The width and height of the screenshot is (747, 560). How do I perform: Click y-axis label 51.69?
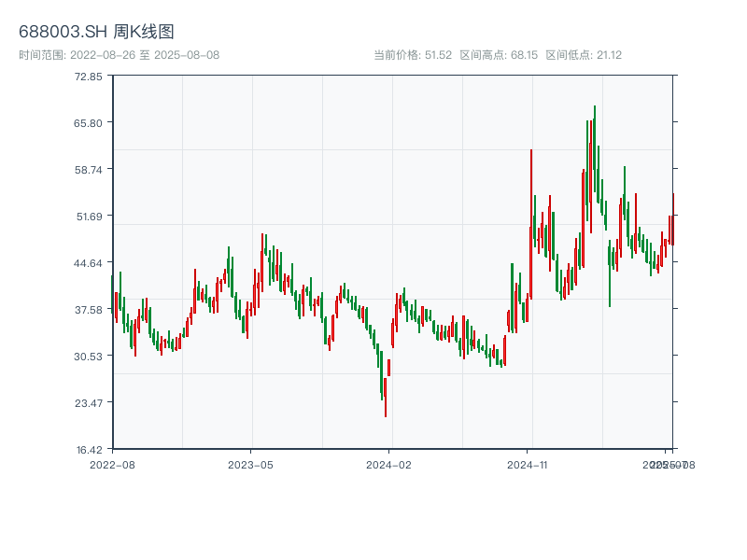coord(90,217)
